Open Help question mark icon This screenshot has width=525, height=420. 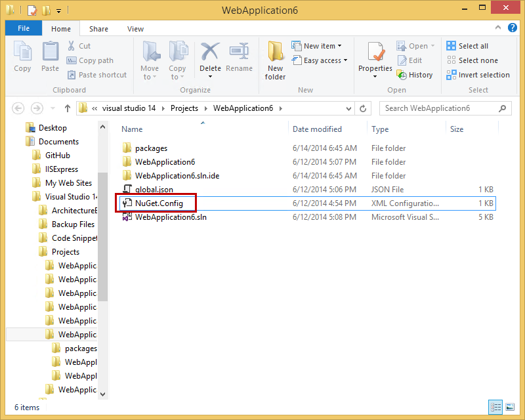point(513,28)
